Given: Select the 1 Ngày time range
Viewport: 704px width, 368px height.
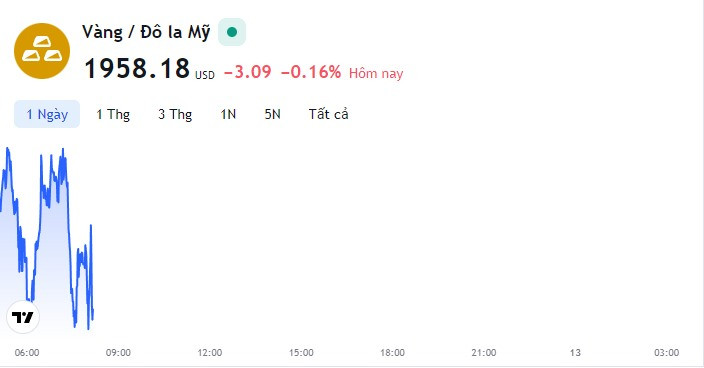Looking at the screenshot, I should (x=47, y=114).
